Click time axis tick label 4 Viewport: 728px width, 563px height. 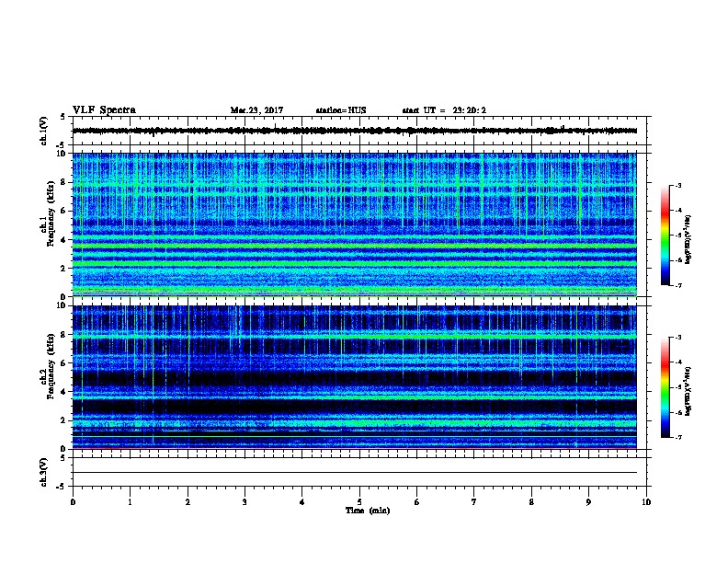(x=302, y=502)
